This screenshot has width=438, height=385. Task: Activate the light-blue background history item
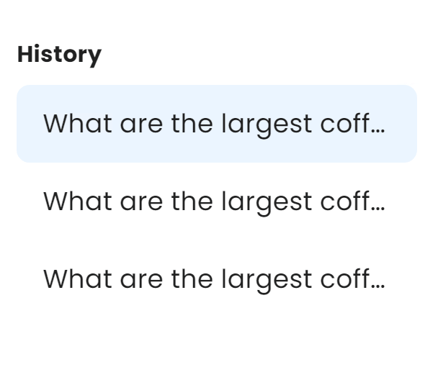point(217,124)
